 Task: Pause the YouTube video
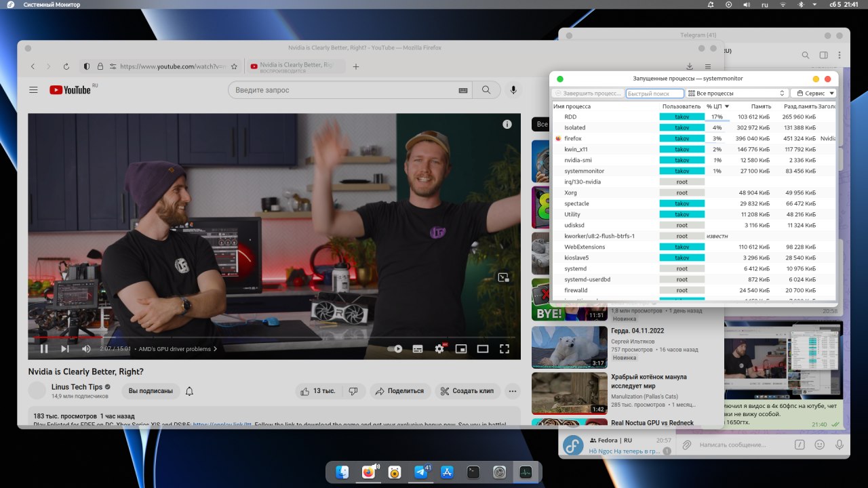tap(44, 349)
